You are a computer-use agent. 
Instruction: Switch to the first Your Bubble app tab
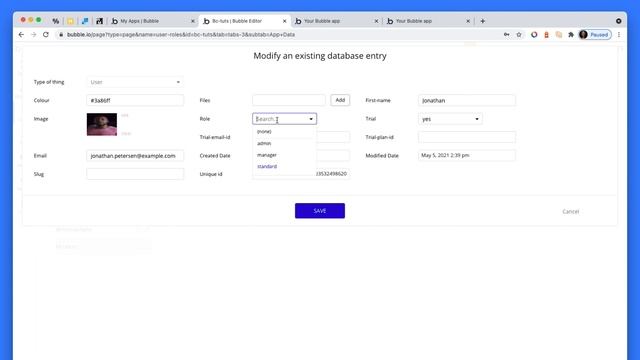click(x=337, y=21)
